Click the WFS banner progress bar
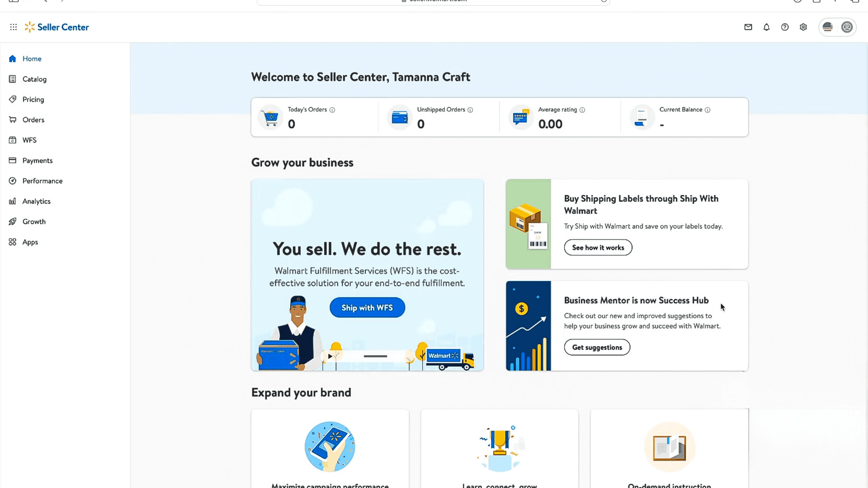This screenshot has height=488, width=868. point(375,356)
